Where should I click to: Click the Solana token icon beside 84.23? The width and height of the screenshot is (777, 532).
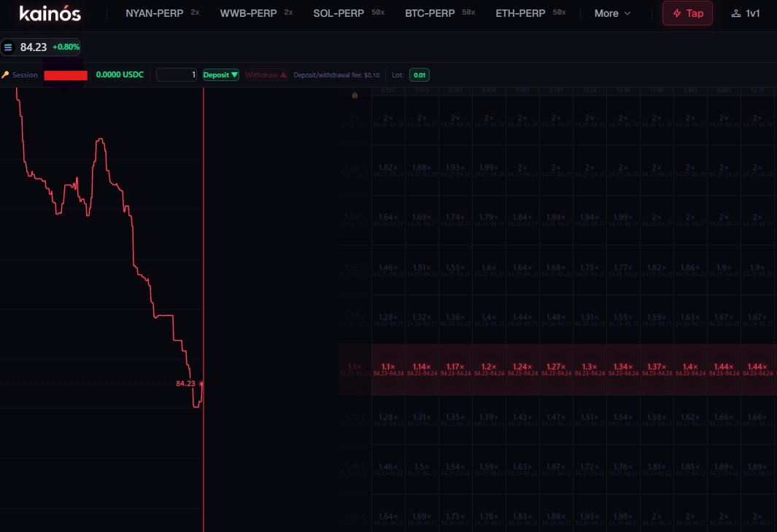8,47
